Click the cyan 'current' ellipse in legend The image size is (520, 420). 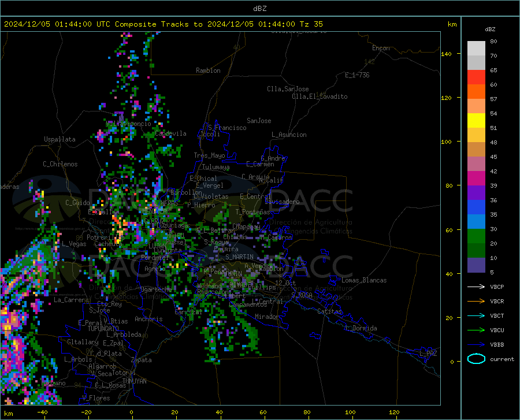tap(476, 359)
